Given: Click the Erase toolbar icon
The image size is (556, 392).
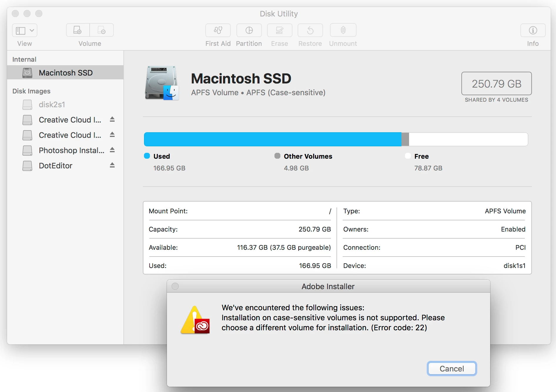Looking at the screenshot, I should pyautogui.click(x=279, y=30).
